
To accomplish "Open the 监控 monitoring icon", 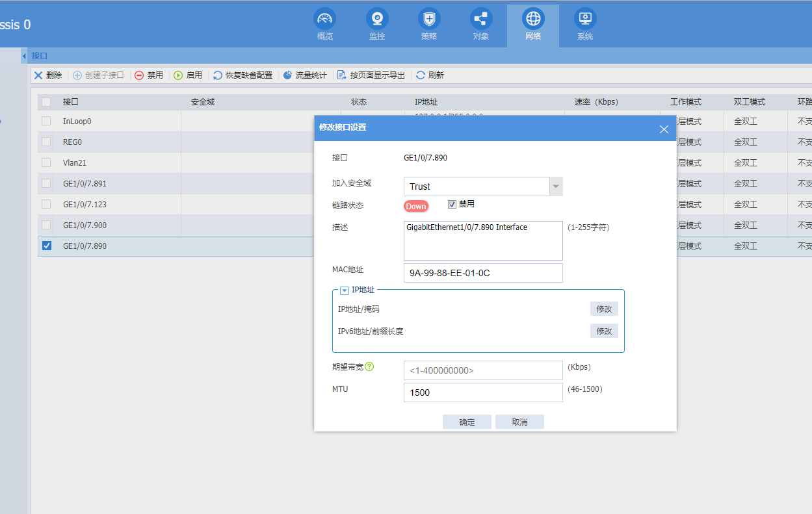I will point(377,18).
